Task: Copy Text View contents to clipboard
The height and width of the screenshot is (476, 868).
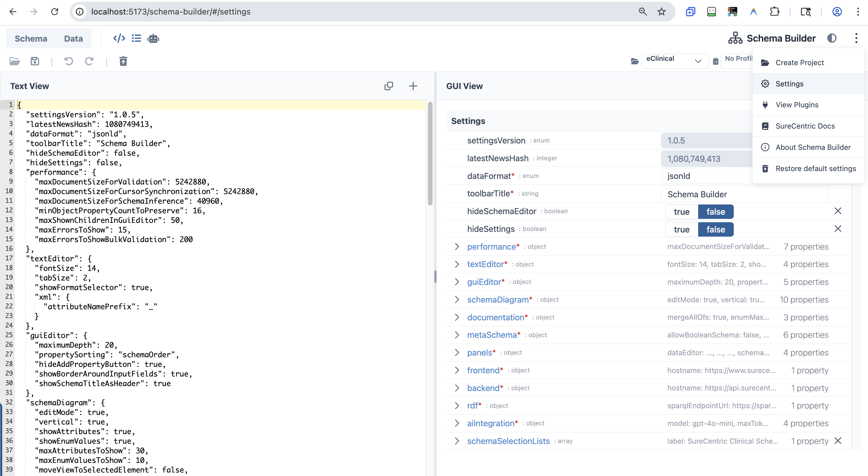Action: pos(389,86)
